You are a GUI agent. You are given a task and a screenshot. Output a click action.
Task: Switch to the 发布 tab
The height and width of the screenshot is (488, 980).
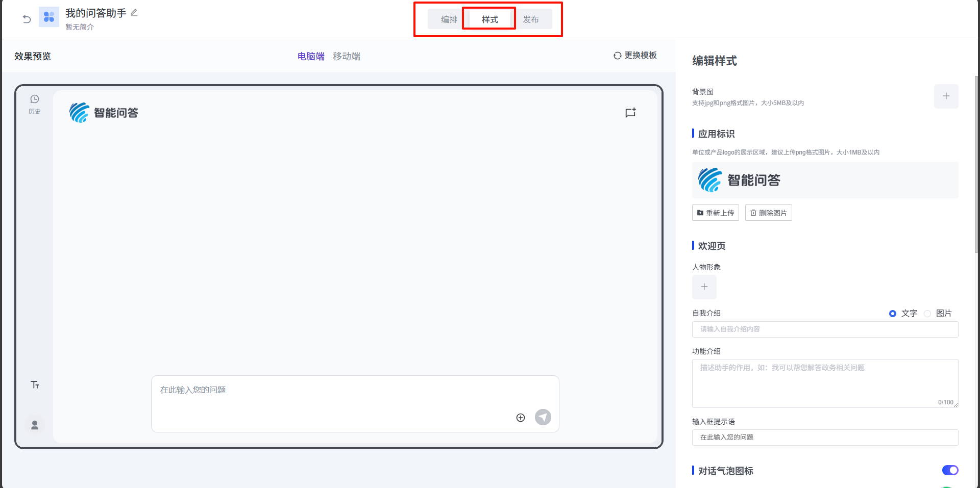pos(531,19)
